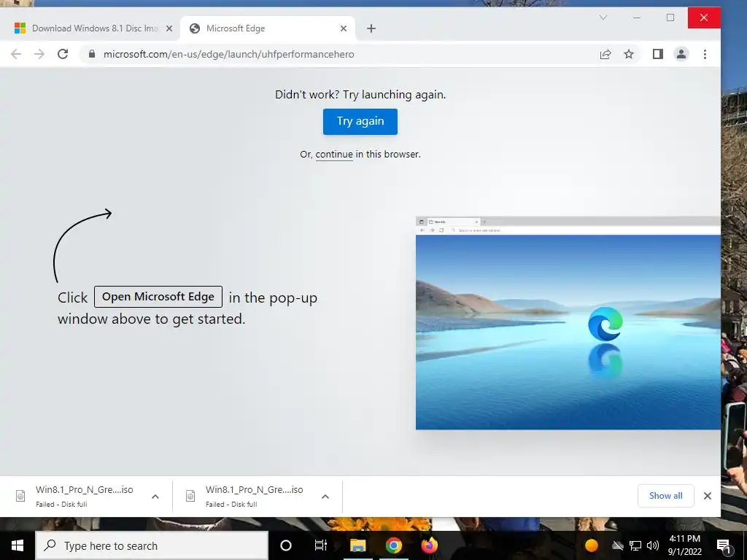Follow the continue in this browser link

334,155
